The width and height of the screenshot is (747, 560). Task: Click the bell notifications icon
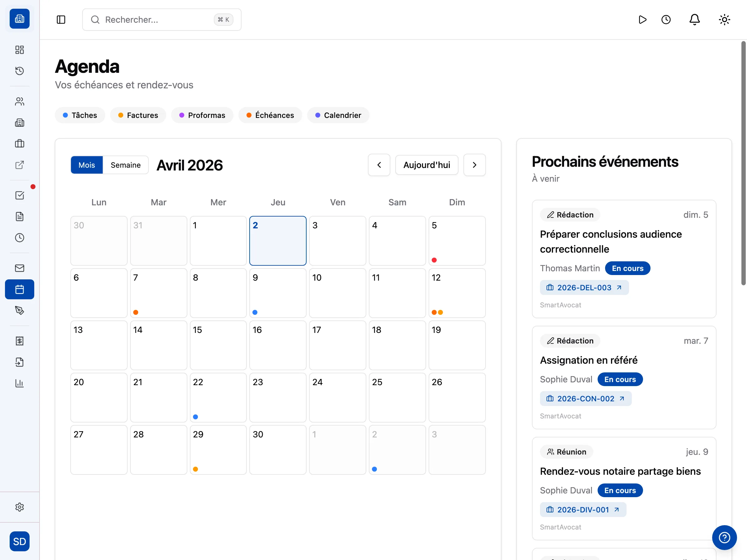pos(694,20)
